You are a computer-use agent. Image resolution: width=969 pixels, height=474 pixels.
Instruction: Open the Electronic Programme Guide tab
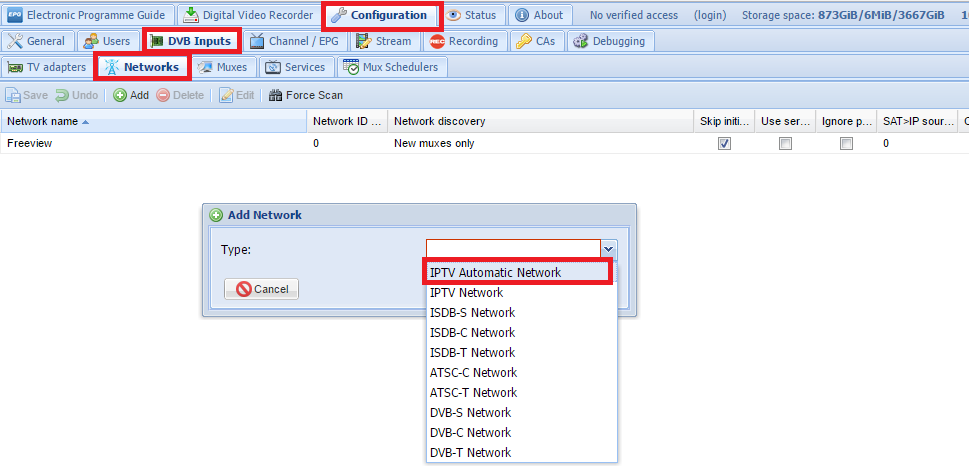tap(87, 15)
